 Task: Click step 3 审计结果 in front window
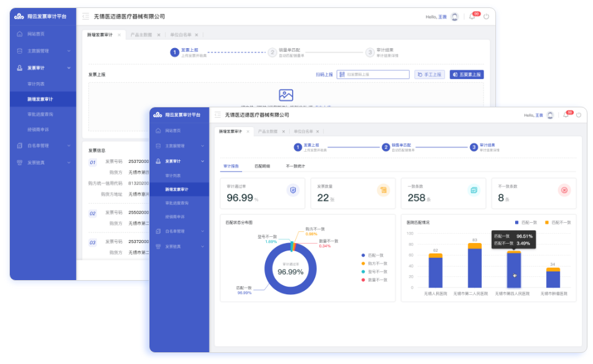[484, 147]
